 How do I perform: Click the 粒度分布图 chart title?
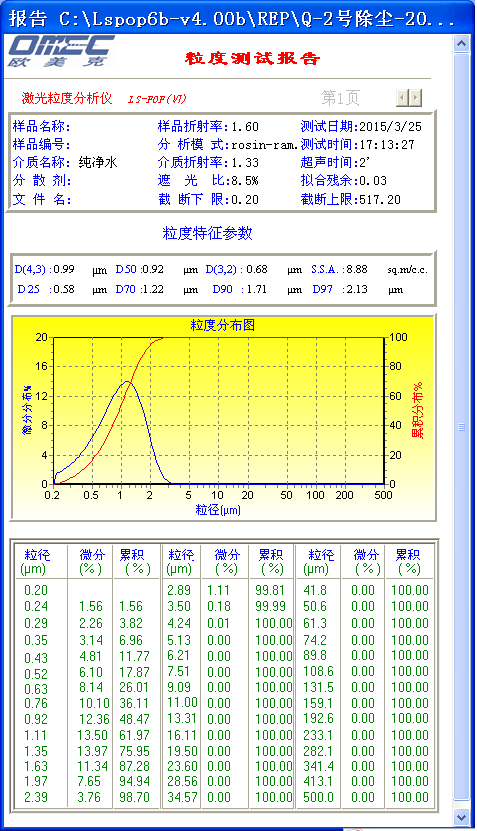click(223, 325)
